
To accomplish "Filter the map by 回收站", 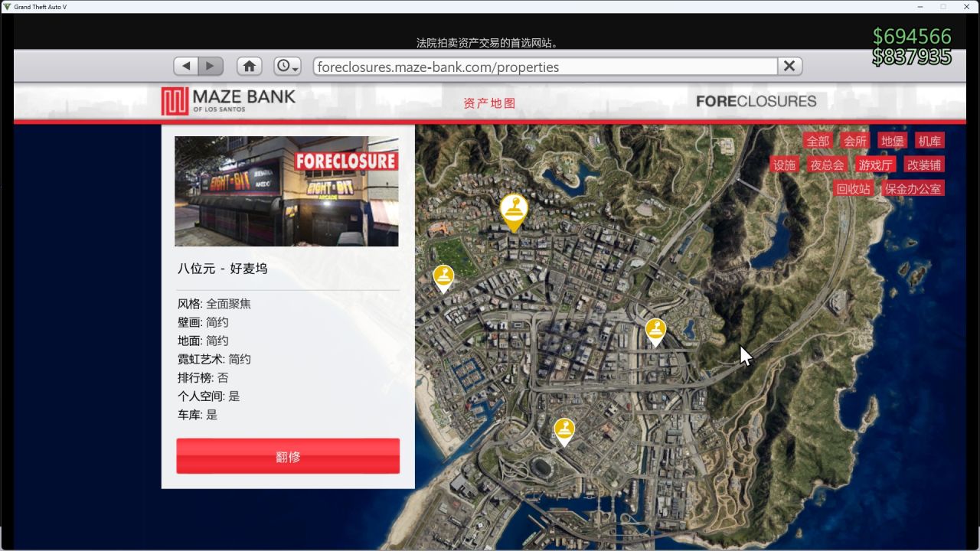I will [854, 188].
